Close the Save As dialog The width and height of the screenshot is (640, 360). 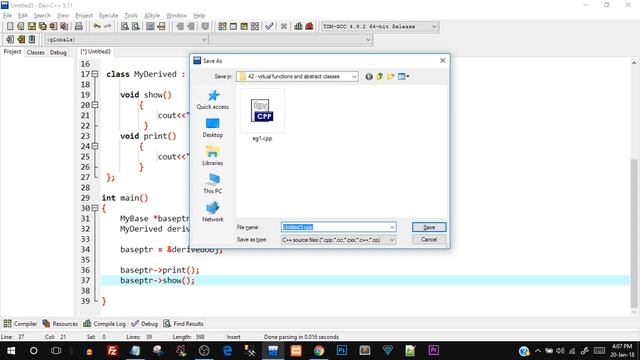(x=443, y=60)
